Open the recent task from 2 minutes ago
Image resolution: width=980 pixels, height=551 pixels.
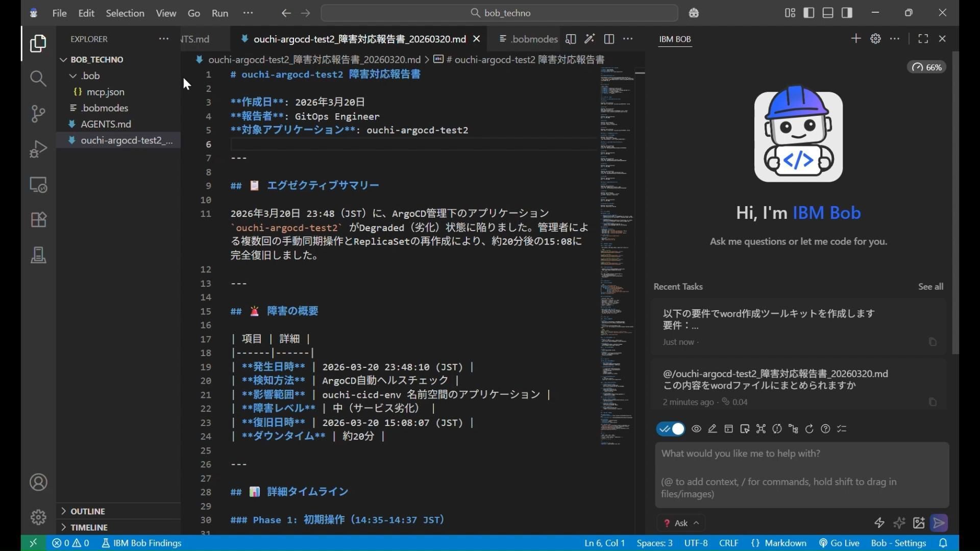(x=798, y=385)
